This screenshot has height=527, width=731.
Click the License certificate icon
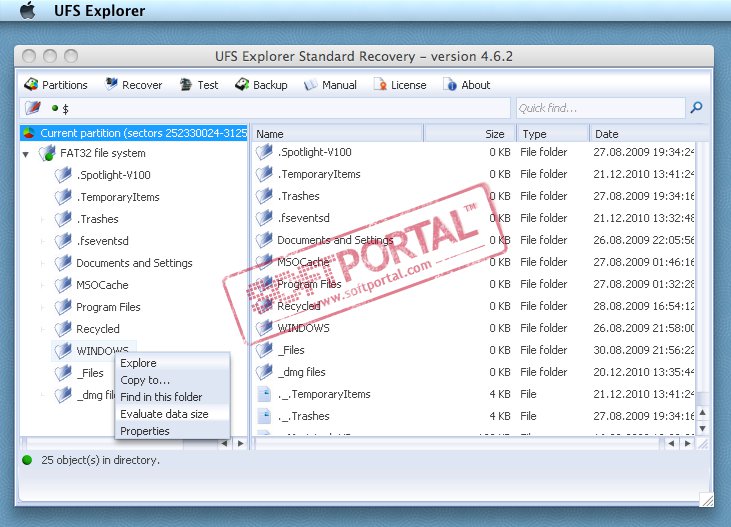[380, 84]
